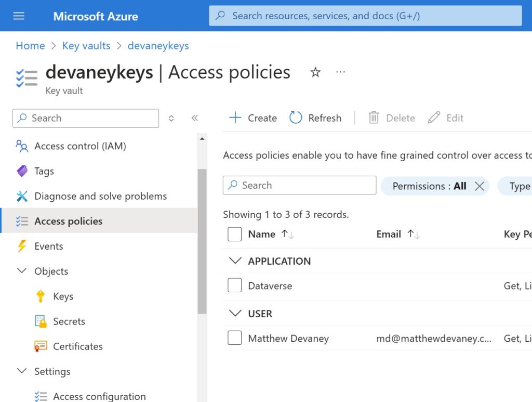Open Keys under Objects
The height and width of the screenshot is (402, 532).
click(x=63, y=296)
